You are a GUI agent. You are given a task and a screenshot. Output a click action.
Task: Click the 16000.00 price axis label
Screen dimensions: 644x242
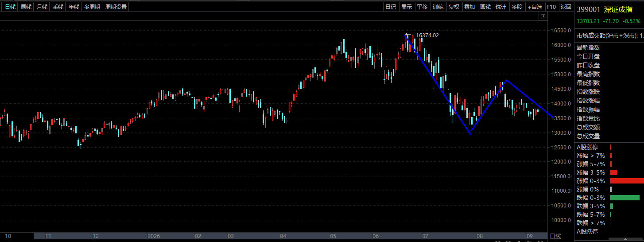coord(561,45)
